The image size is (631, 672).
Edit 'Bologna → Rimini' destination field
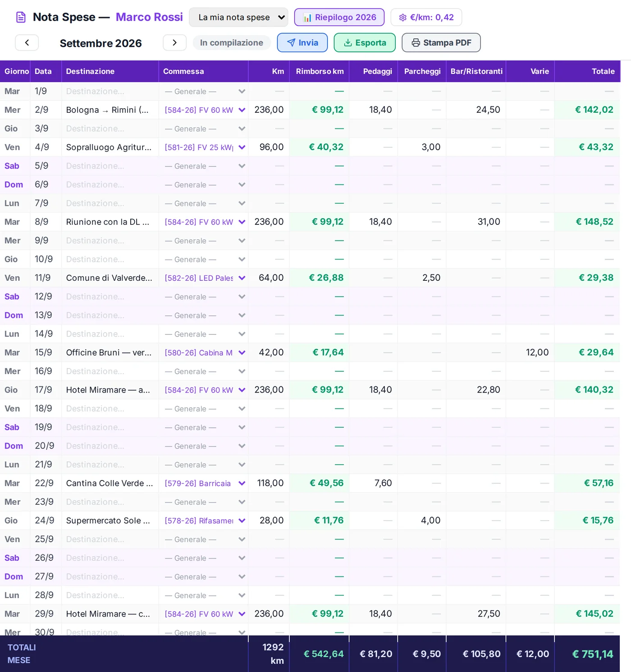point(110,110)
